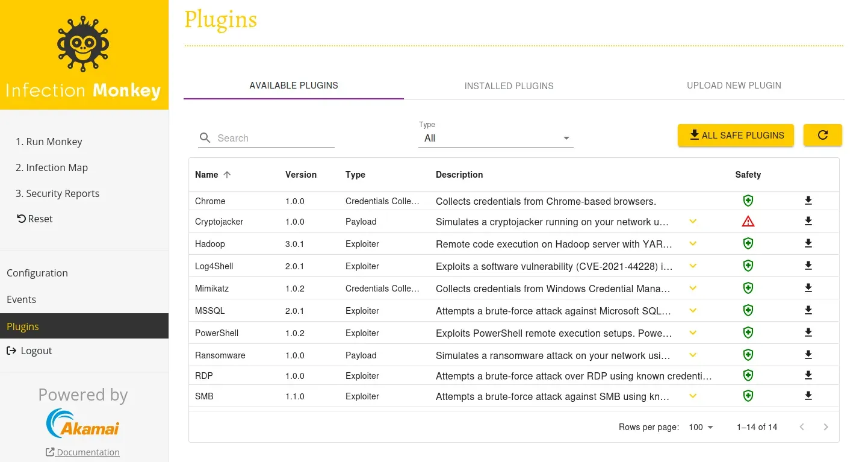Click the All Safe Plugins button

coord(735,135)
